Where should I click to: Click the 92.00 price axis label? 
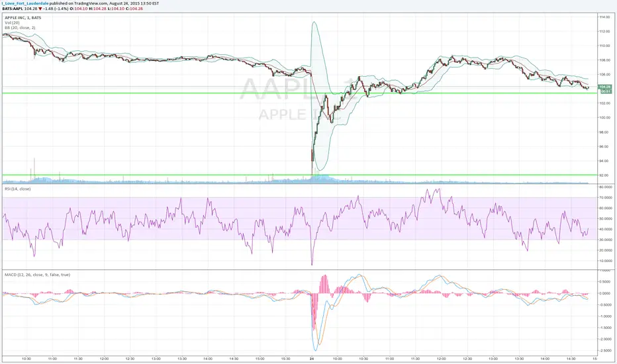point(605,175)
